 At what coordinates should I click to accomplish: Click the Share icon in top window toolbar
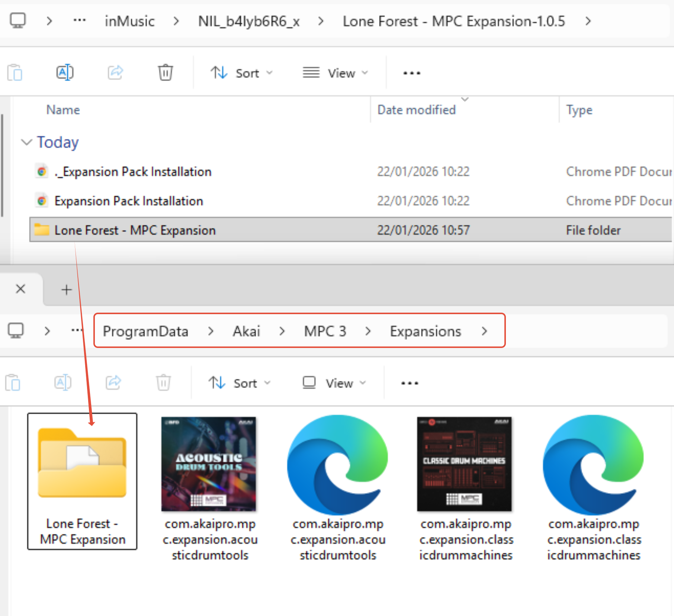click(115, 72)
